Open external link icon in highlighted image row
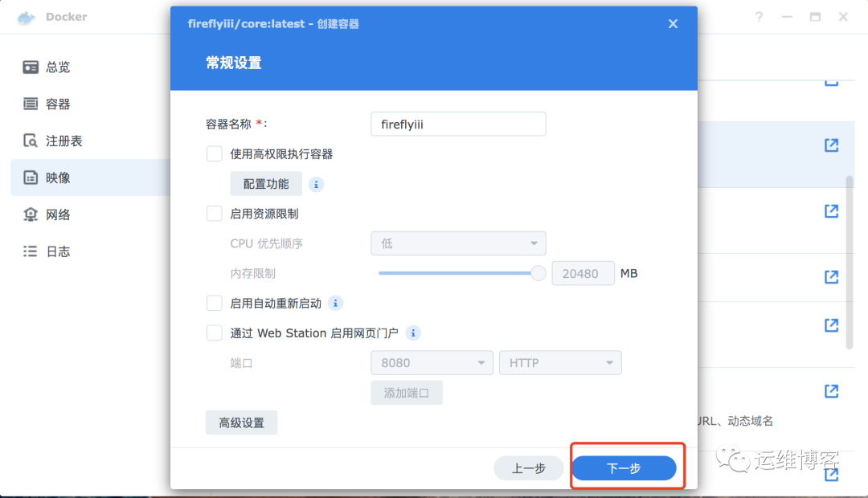Screen dimensions: 868x498 point(832,145)
